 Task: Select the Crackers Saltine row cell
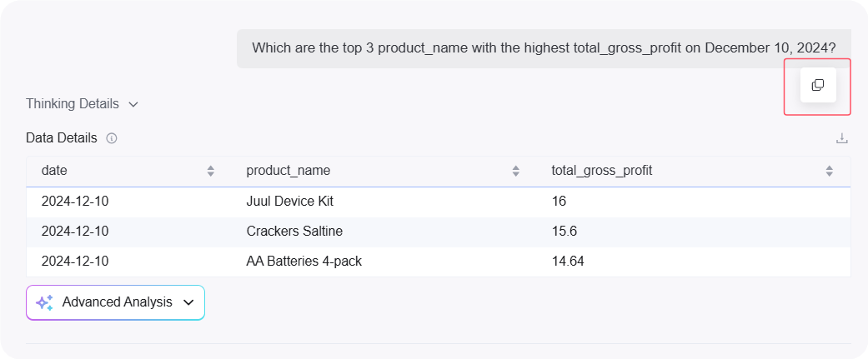click(x=294, y=231)
